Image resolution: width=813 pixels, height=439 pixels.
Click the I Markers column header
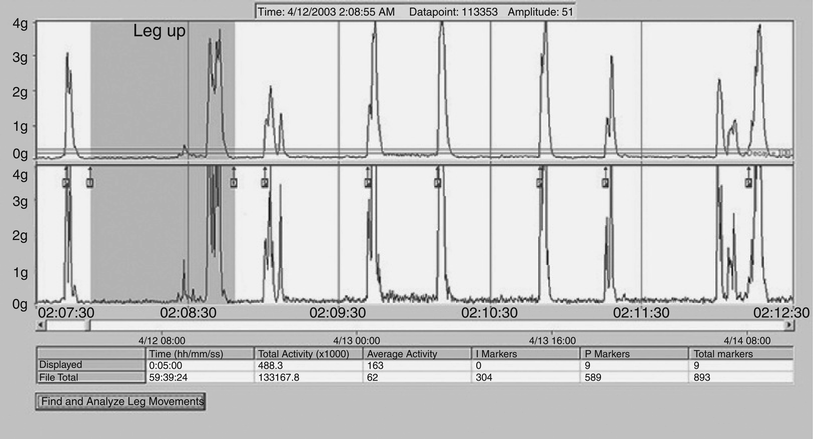click(x=526, y=353)
